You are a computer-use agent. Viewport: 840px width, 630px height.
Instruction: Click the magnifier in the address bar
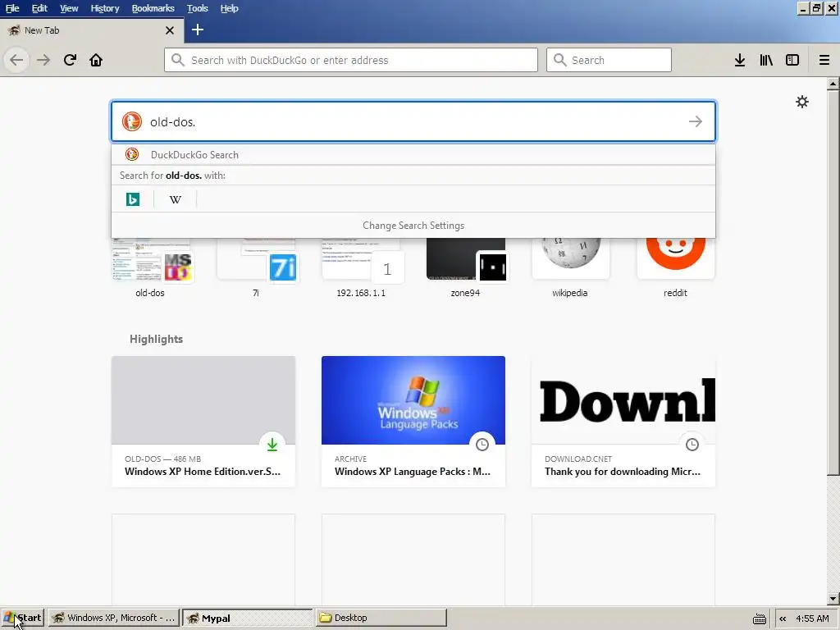pyautogui.click(x=178, y=60)
